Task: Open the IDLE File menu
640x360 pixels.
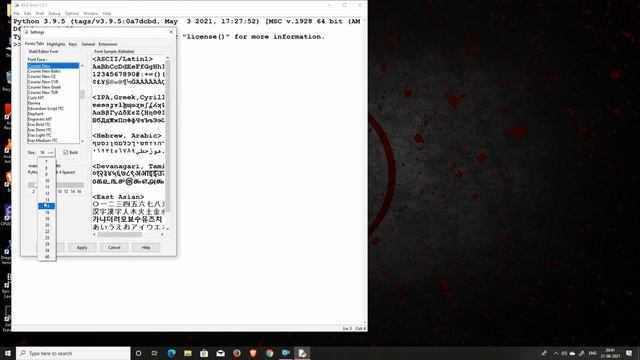Action: [x=17, y=13]
